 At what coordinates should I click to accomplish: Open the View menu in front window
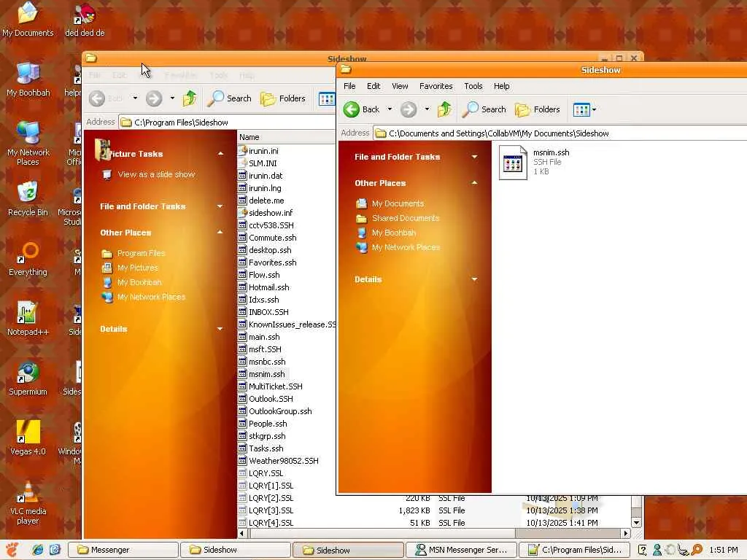400,86
